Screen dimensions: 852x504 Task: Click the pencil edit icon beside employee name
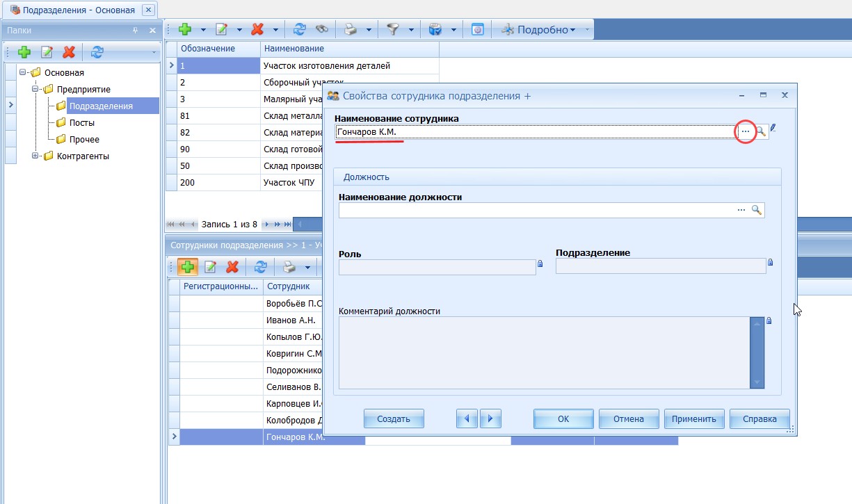coord(773,129)
